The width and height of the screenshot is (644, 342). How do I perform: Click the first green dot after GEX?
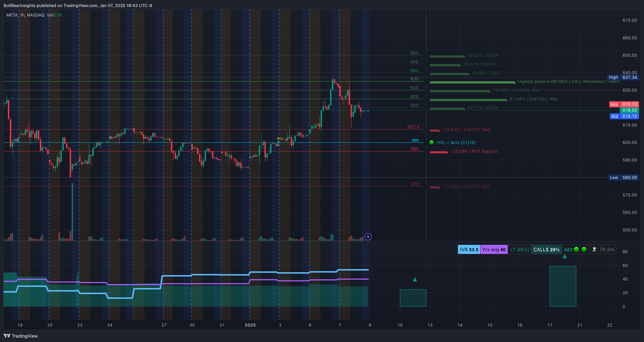[x=576, y=249]
